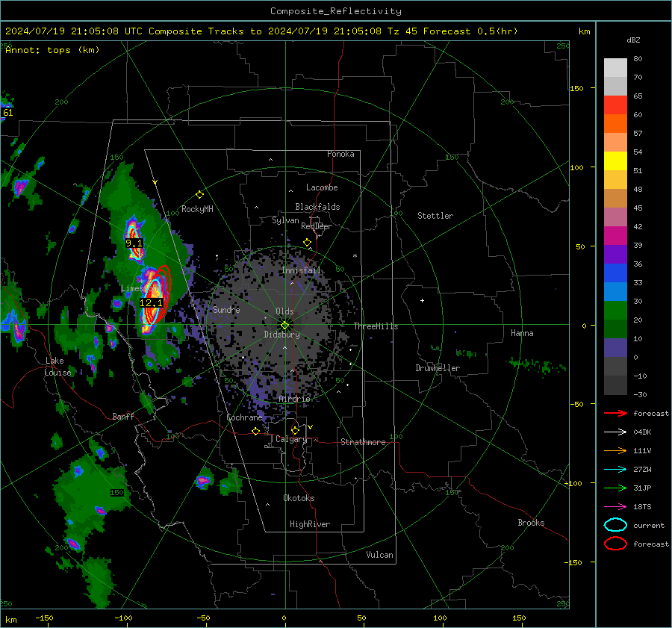The image size is (672, 628).
Task: Click the timestamp and forecast header line
Action: [x=261, y=31]
